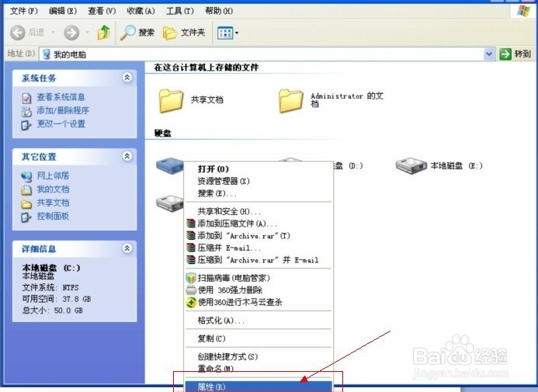Open the 帮助(H) menu
Image resolution: width=538 pixels, height=392 pixels.
[x=219, y=12]
